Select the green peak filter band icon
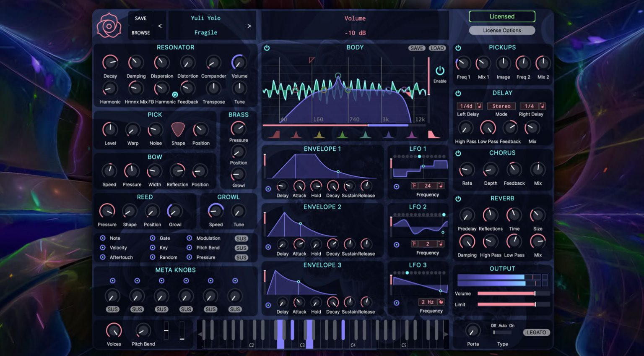 click(x=342, y=135)
